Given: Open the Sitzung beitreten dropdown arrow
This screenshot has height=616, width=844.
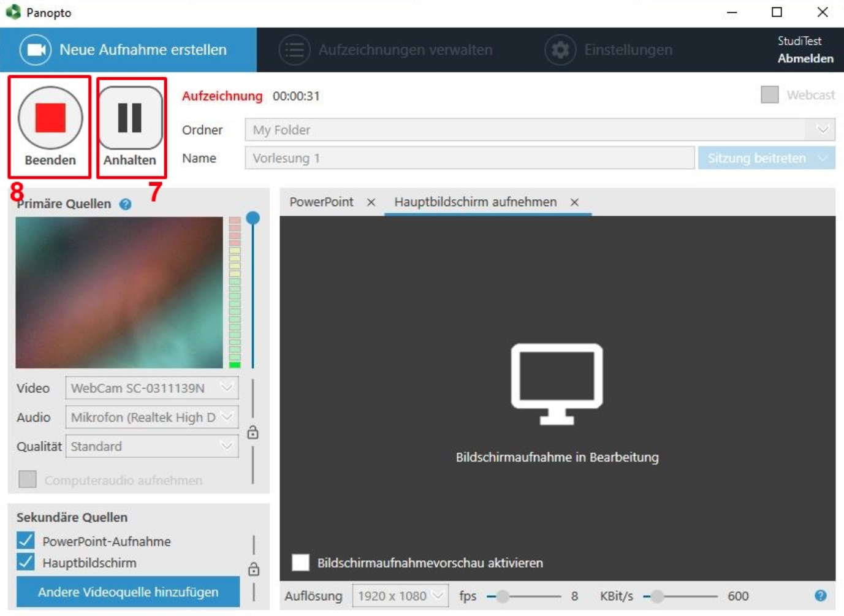Looking at the screenshot, I should coord(823,158).
